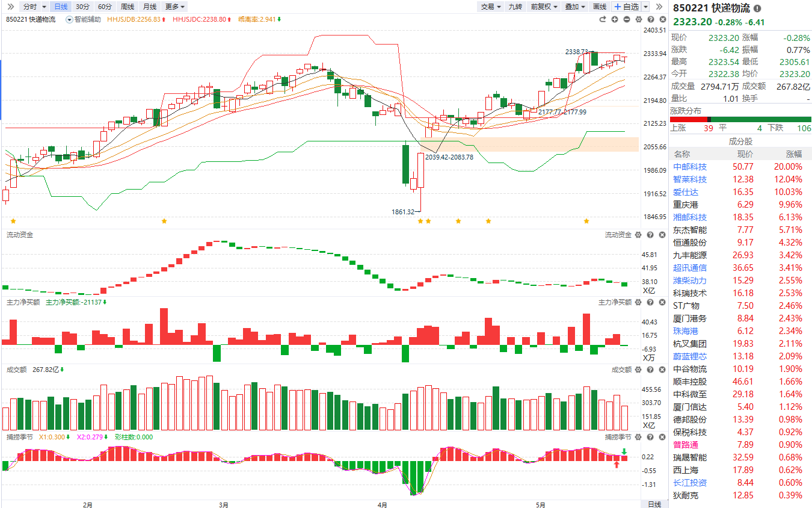The height and width of the screenshot is (508, 812).
Task: Select 狄耐克 row in the list
Action: [740, 495]
